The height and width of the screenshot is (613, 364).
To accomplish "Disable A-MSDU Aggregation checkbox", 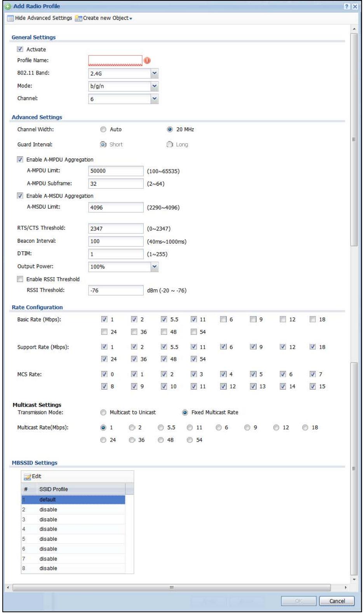I will tap(20, 196).
